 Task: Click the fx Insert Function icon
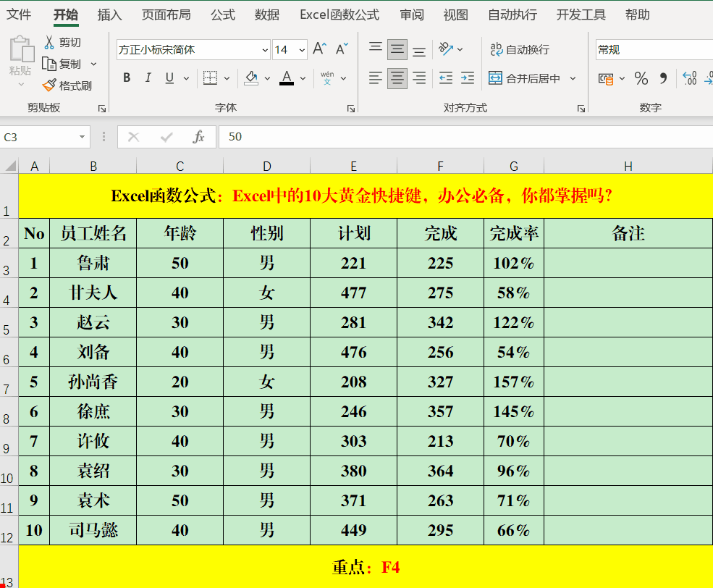pyautogui.click(x=198, y=136)
